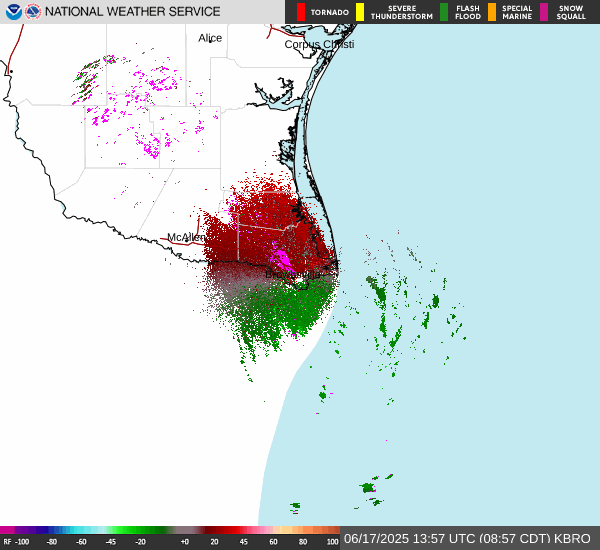Click the +0 value on velocity scale

pyautogui.click(x=184, y=542)
